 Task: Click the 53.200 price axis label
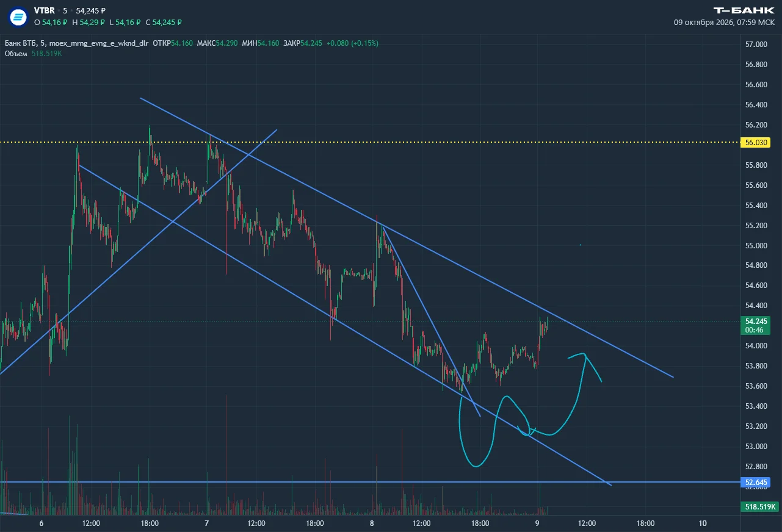tap(756, 426)
